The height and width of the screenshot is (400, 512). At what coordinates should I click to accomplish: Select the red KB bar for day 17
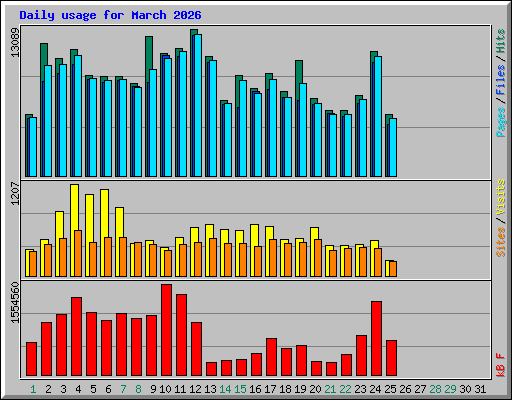(x=272, y=357)
